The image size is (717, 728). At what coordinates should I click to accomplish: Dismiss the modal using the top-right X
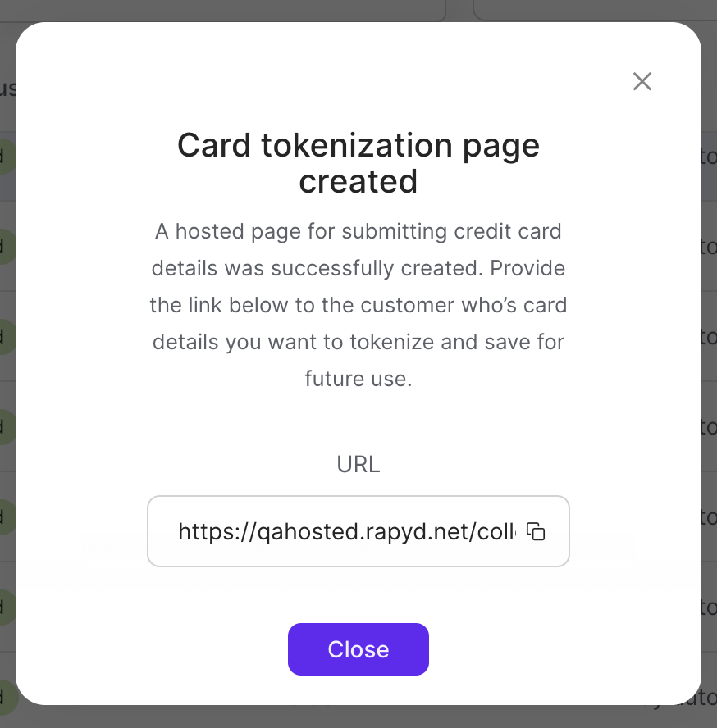tap(642, 81)
